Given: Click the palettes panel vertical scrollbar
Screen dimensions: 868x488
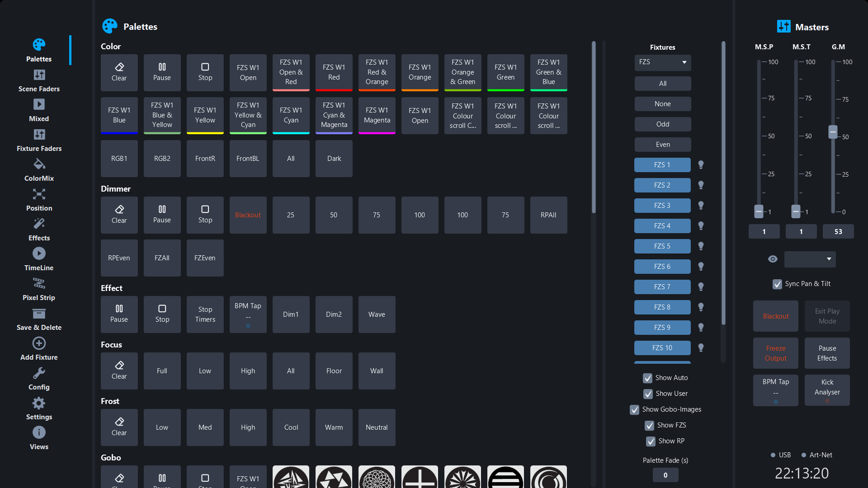Looking at the screenshot, I should 593,127.
